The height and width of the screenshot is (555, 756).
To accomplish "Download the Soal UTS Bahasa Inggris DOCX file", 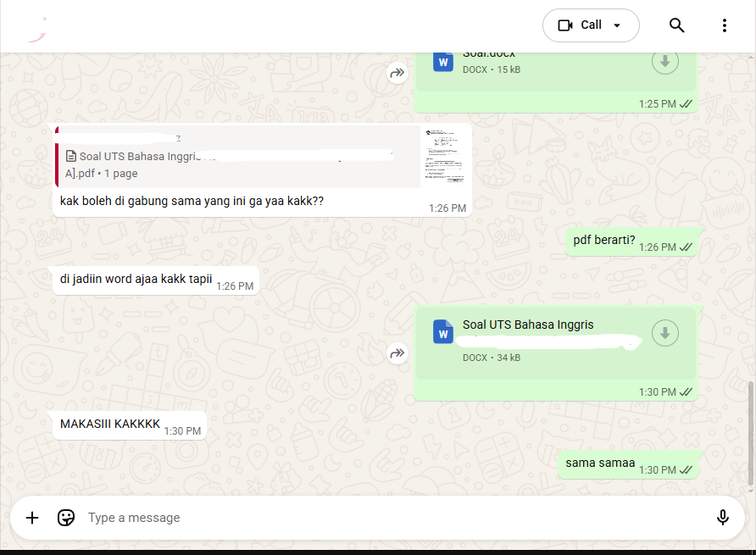I will point(665,332).
